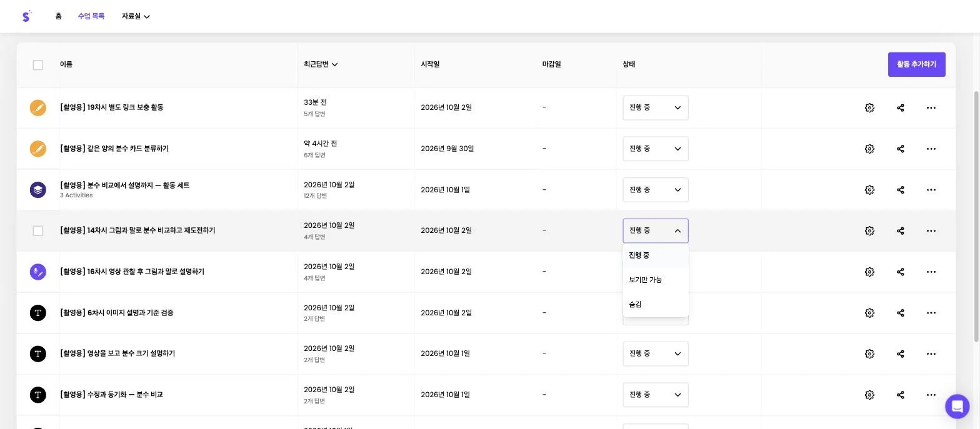This screenshot has height=429, width=980.
Task: Click the 활동 추가하기 button
Action: [916, 64]
